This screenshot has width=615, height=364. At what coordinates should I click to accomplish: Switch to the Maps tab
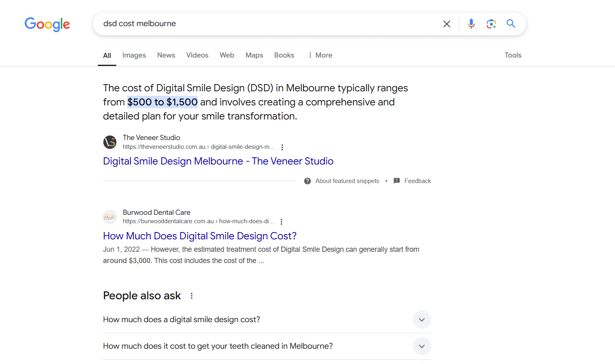click(254, 55)
